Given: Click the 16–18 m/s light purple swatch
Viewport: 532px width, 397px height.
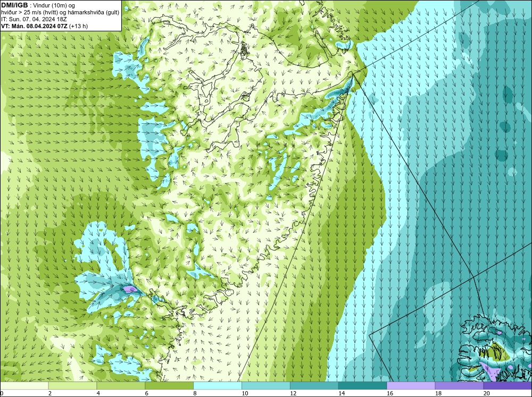Looking at the screenshot, I should pyautogui.click(x=411, y=386).
